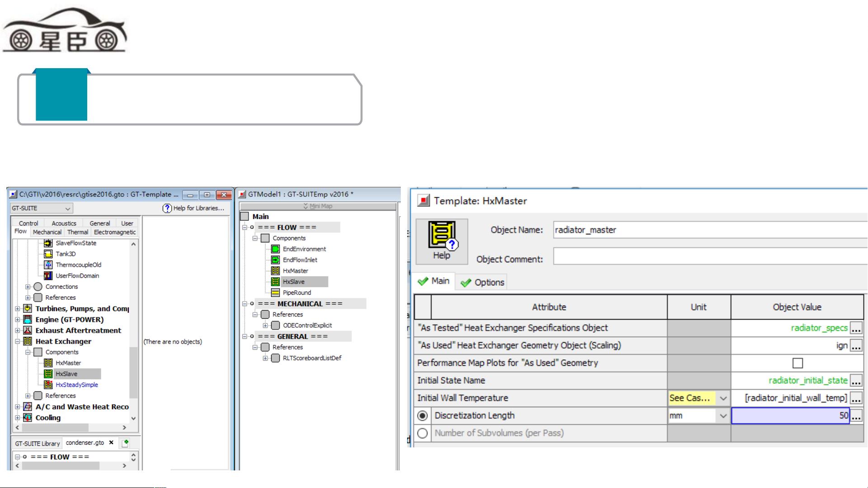The width and height of the screenshot is (868, 488).
Task: Click PipeRound component icon
Action: (275, 293)
